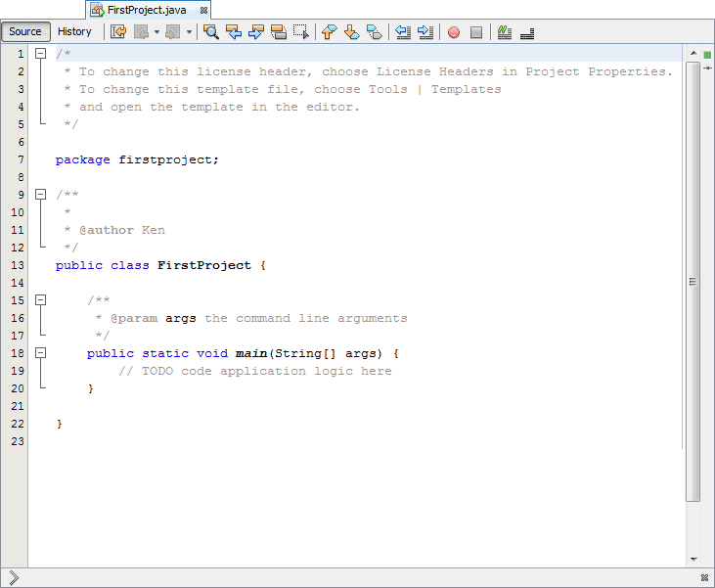Open the Forward history dropdown arrow
715x588 pixels.
(189, 32)
